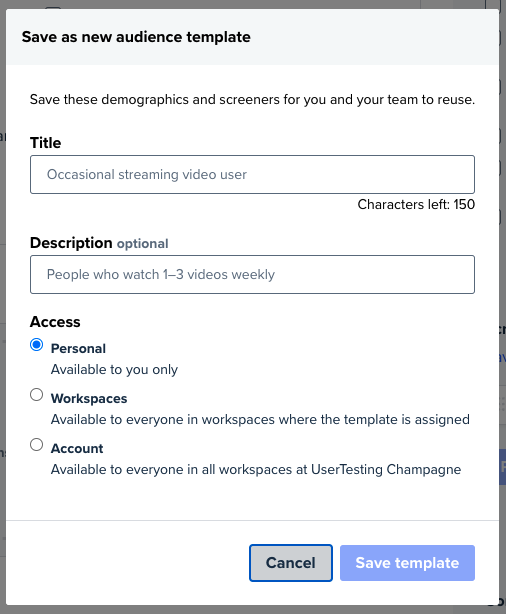Screen dimensions: 506x614
Task: Click the 'Save as new audience template' heading
Action: coord(136,37)
